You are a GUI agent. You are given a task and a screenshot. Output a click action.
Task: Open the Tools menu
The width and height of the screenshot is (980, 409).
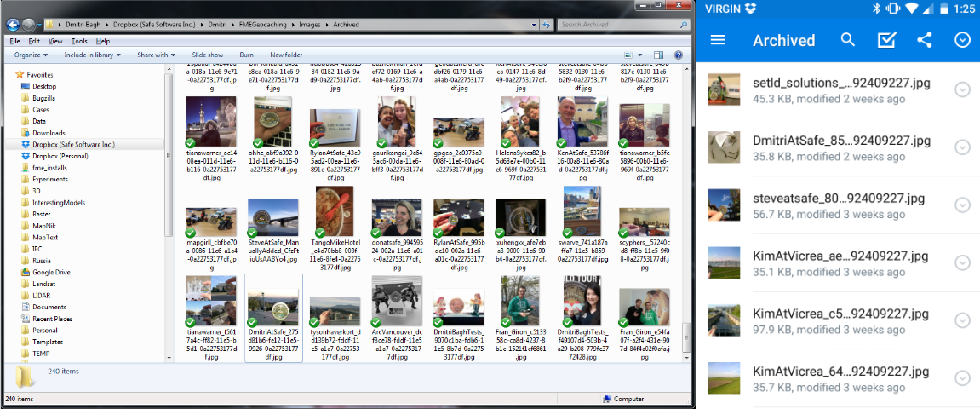coord(79,41)
